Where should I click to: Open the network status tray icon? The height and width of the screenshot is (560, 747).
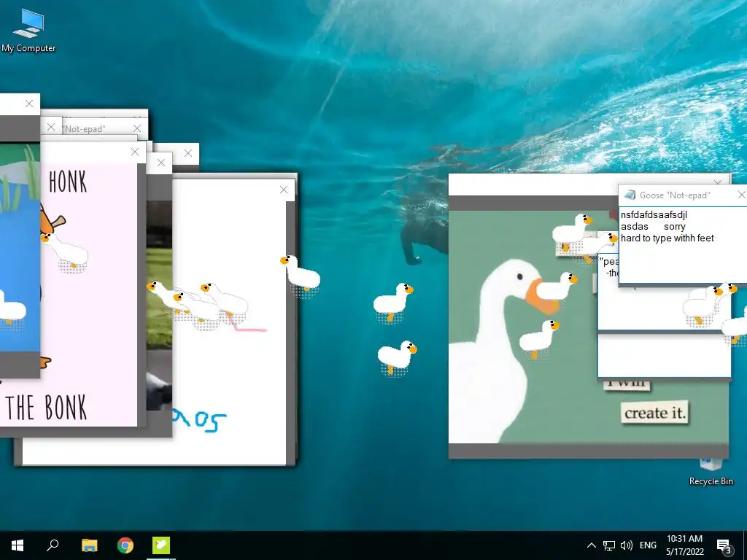click(x=609, y=545)
